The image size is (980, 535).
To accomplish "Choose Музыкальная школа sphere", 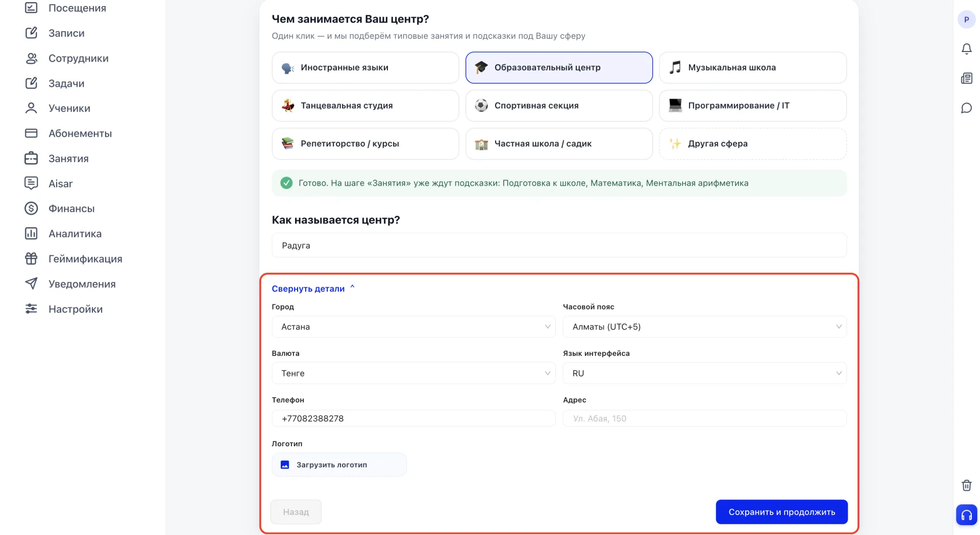I will (x=753, y=67).
